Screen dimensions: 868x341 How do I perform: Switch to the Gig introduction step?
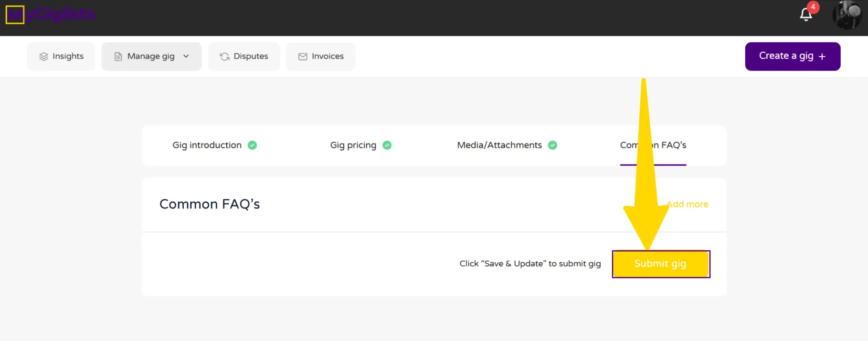207,145
